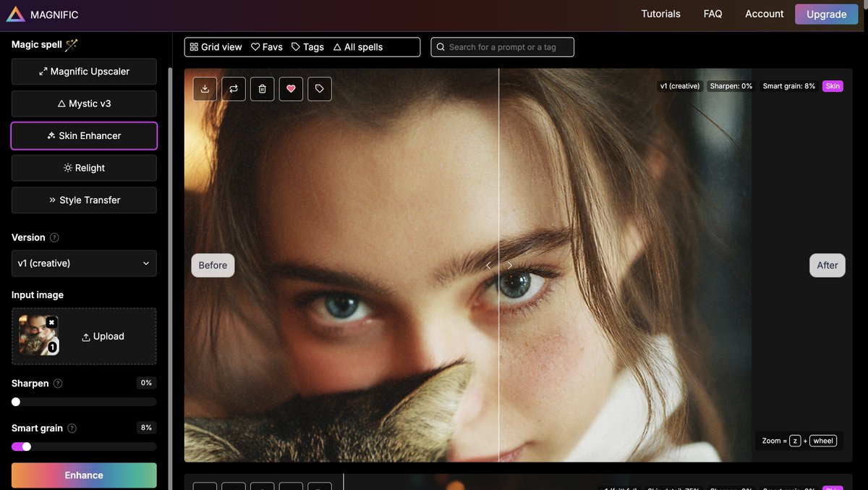
Task: Click the Magnific logo icon
Action: tap(17, 14)
